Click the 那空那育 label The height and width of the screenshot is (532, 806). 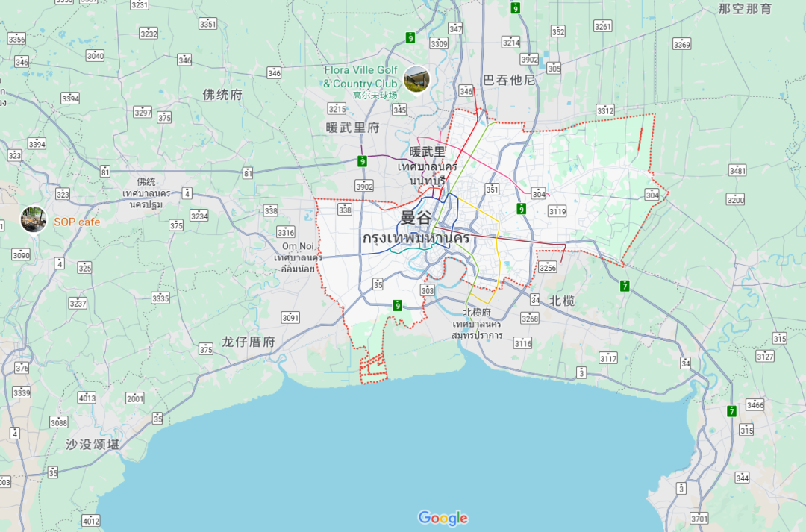(x=745, y=9)
